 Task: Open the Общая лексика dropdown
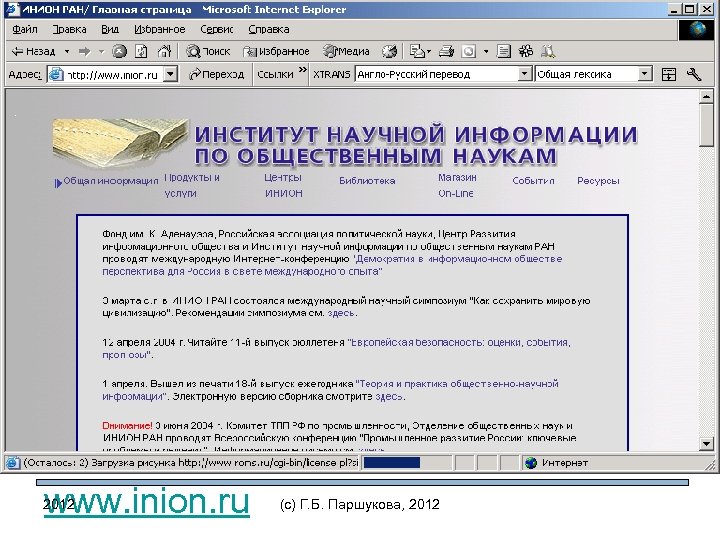[645, 74]
